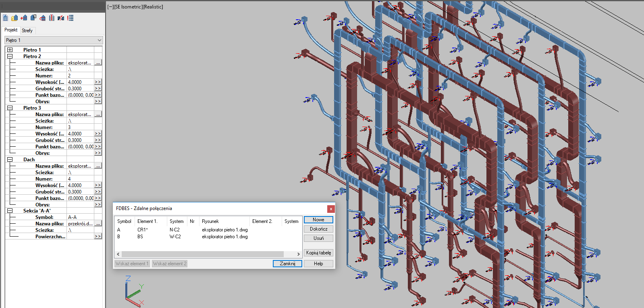Open the Piętro 1 dropdown list
Viewport: 644px width, 308px height.
[x=99, y=40]
